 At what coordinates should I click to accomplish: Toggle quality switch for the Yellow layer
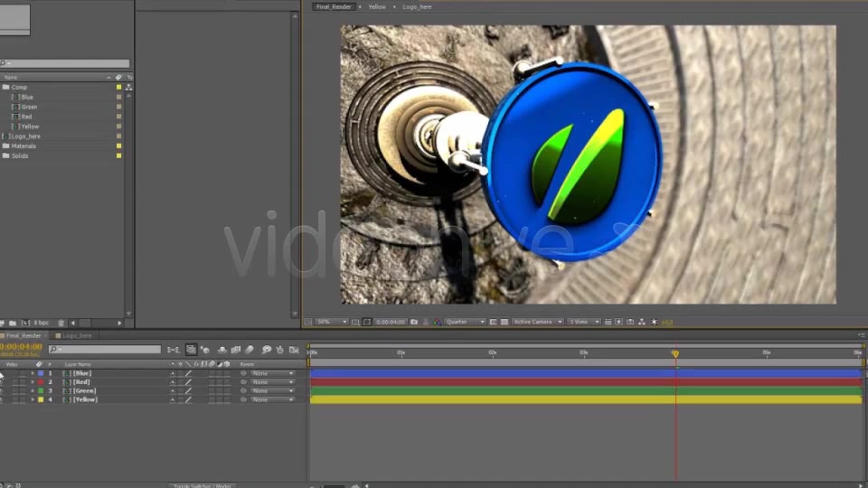188,399
